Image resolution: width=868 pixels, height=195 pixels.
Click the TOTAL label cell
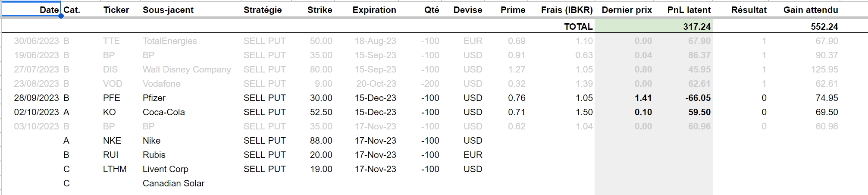(578, 27)
